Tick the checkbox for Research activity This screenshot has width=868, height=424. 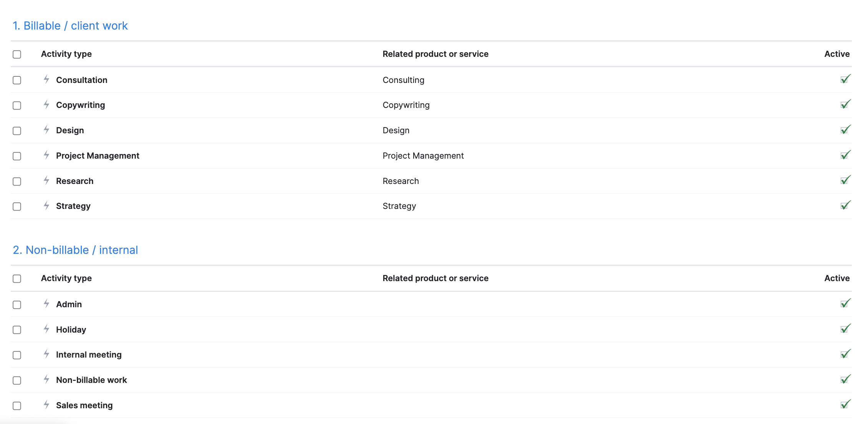(x=17, y=181)
